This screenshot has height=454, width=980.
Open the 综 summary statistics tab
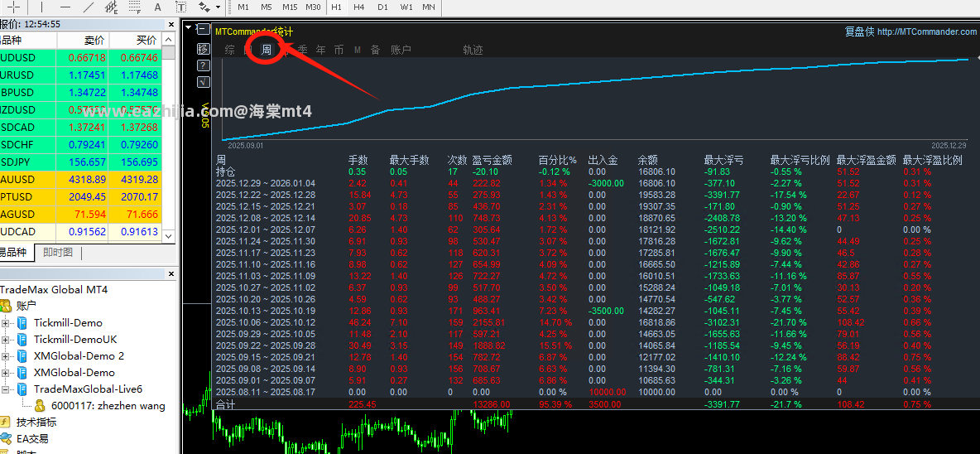coord(230,50)
